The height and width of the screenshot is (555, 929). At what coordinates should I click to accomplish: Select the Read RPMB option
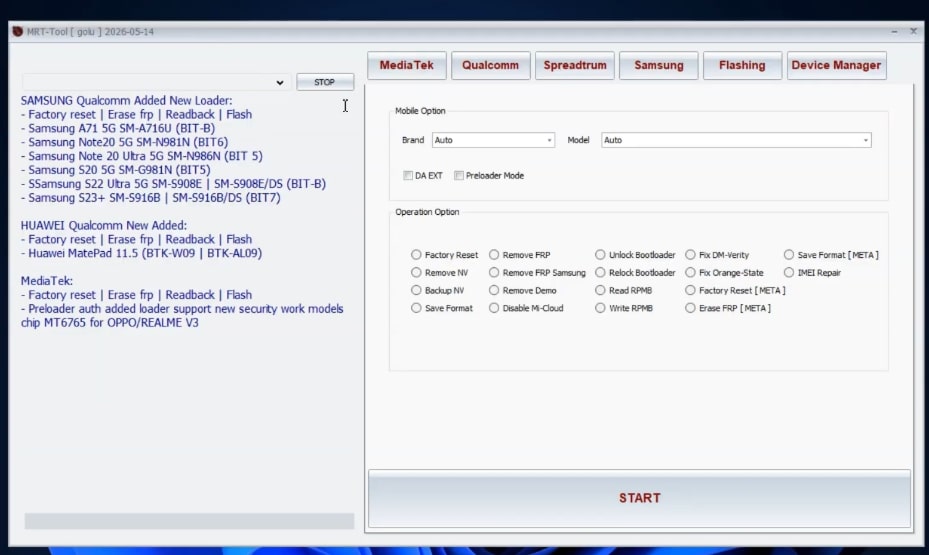[x=600, y=290]
